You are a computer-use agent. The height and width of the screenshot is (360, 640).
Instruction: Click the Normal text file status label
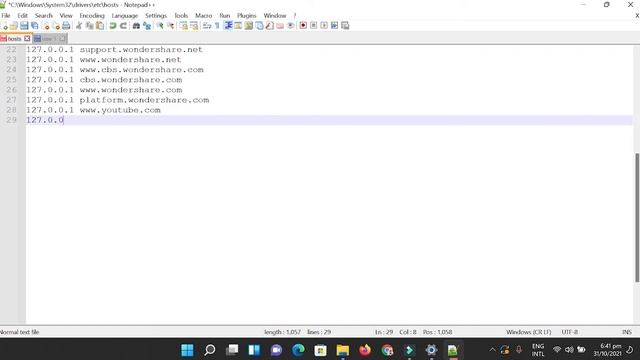point(20,332)
